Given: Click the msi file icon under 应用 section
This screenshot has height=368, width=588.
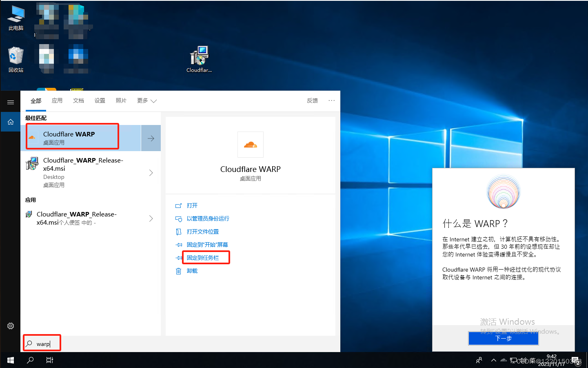Looking at the screenshot, I should point(29,214).
